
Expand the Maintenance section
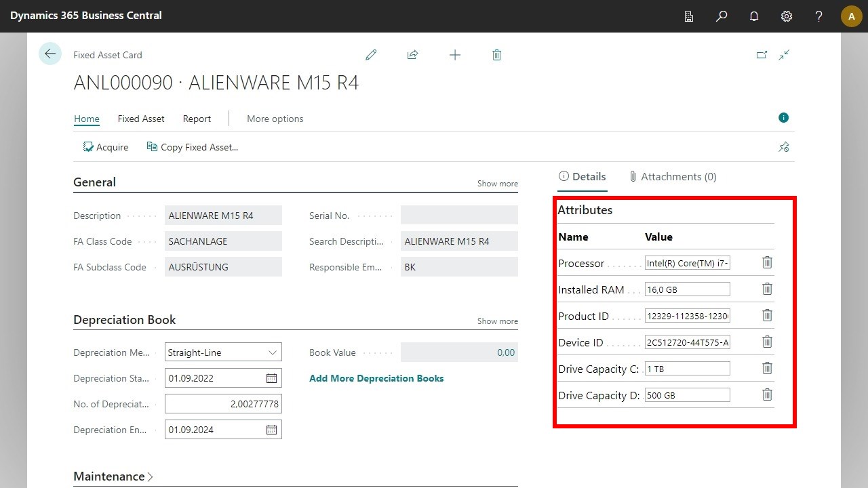click(x=113, y=476)
